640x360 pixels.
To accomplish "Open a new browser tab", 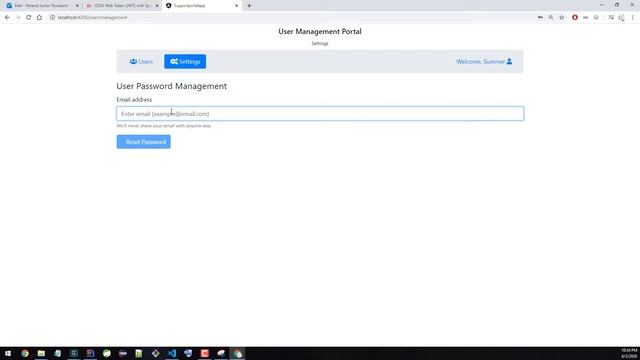I will point(249,6).
